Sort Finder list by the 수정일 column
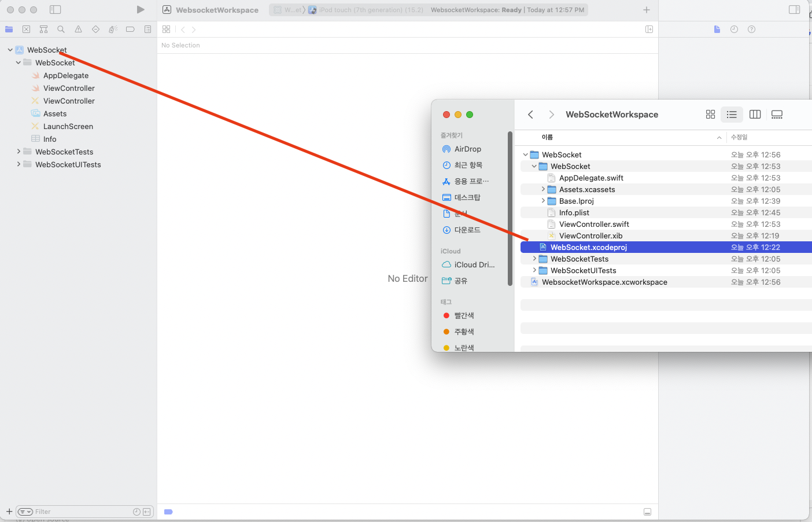Image resolution: width=812 pixels, height=522 pixels. tap(739, 137)
